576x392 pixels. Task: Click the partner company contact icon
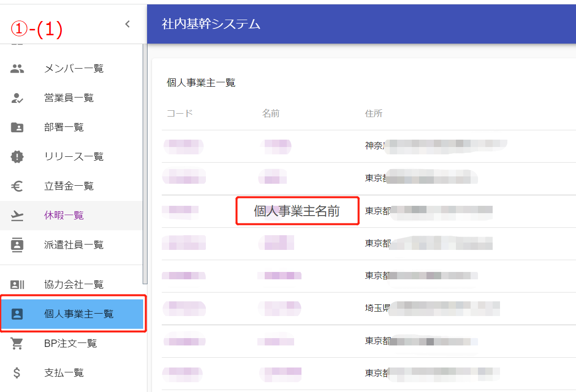coord(17,285)
